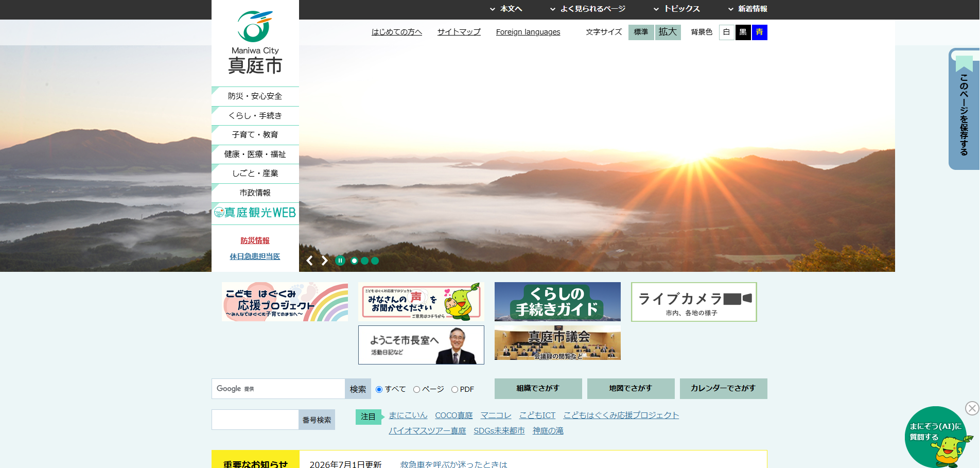Click the 組織でさがす button
Image resolution: width=980 pixels, height=468 pixels.
pyautogui.click(x=538, y=389)
